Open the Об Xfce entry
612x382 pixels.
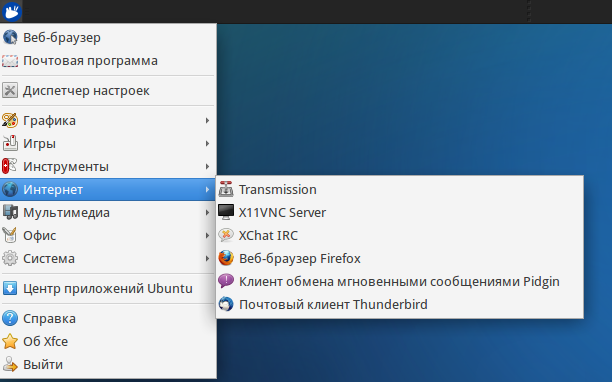tap(108, 341)
